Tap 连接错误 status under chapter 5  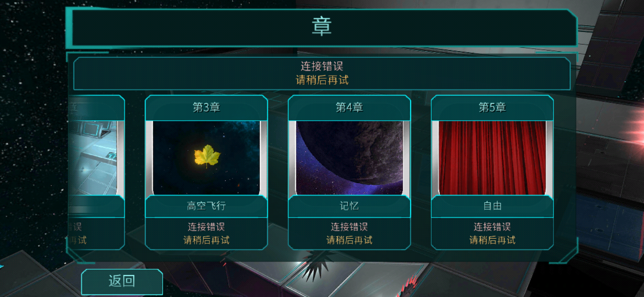pyautogui.click(x=492, y=227)
